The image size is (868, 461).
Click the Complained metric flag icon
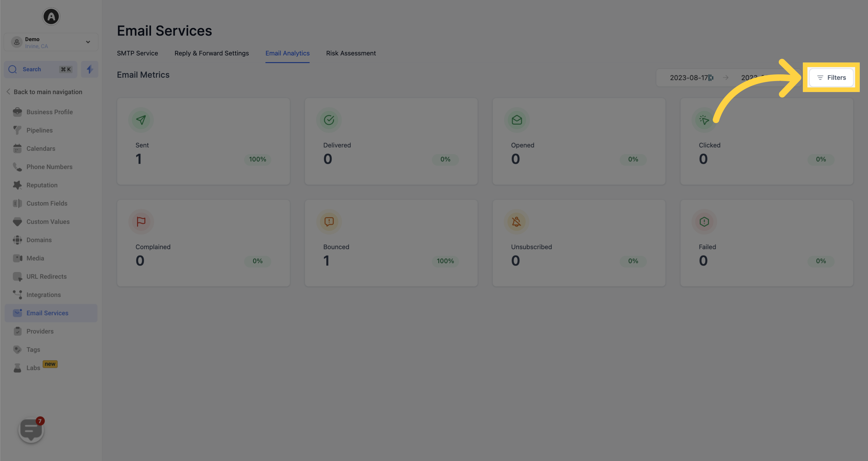point(141,221)
